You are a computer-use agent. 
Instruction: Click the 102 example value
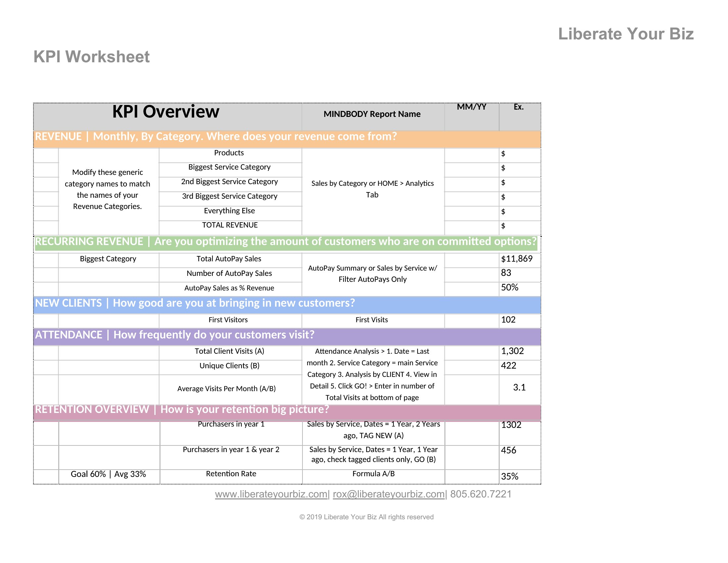click(508, 320)
